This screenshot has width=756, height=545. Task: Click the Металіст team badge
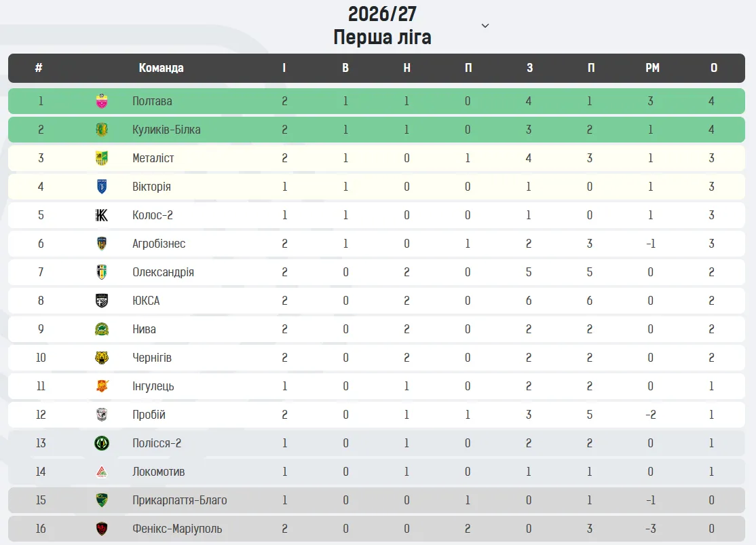point(102,158)
